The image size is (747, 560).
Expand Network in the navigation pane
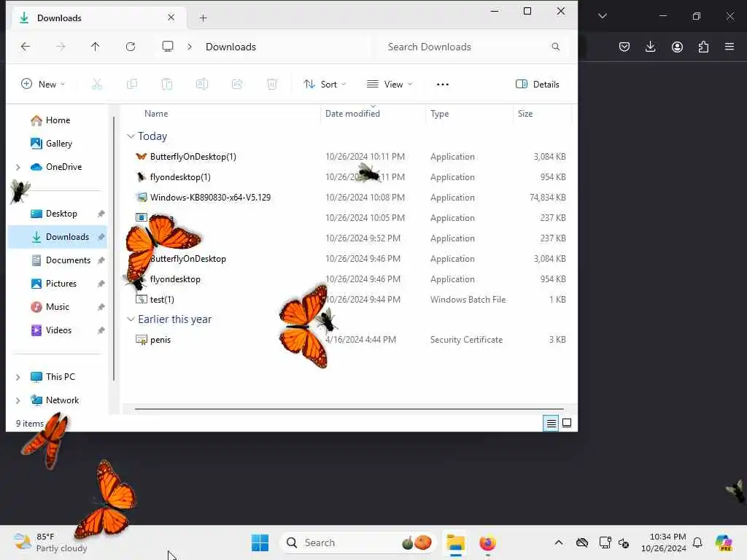(x=18, y=400)
